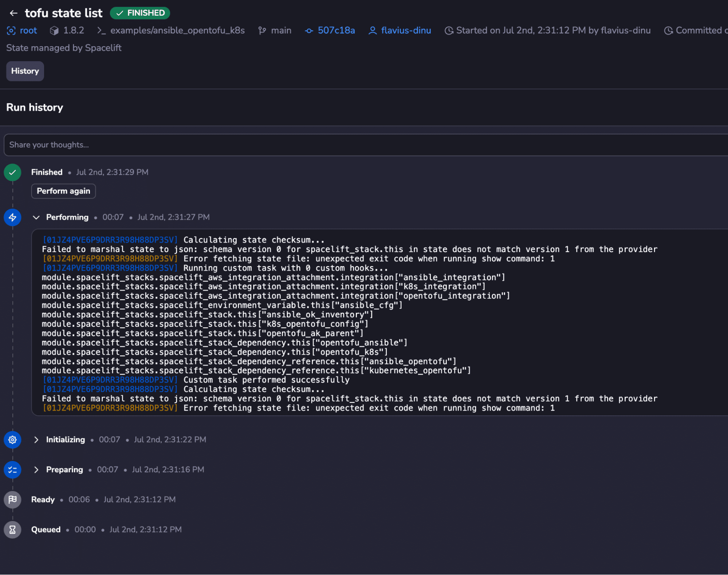Click the Finished timestamp 2:31:29 PM
The width and height of the screenshot is (728, 575).
click(x=112, y=172)
